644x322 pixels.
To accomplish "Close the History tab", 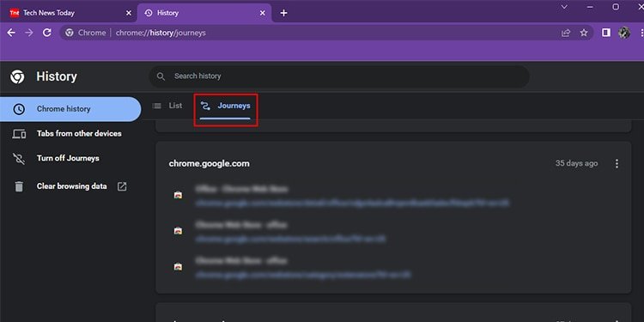I will click(x=263, y=13).
